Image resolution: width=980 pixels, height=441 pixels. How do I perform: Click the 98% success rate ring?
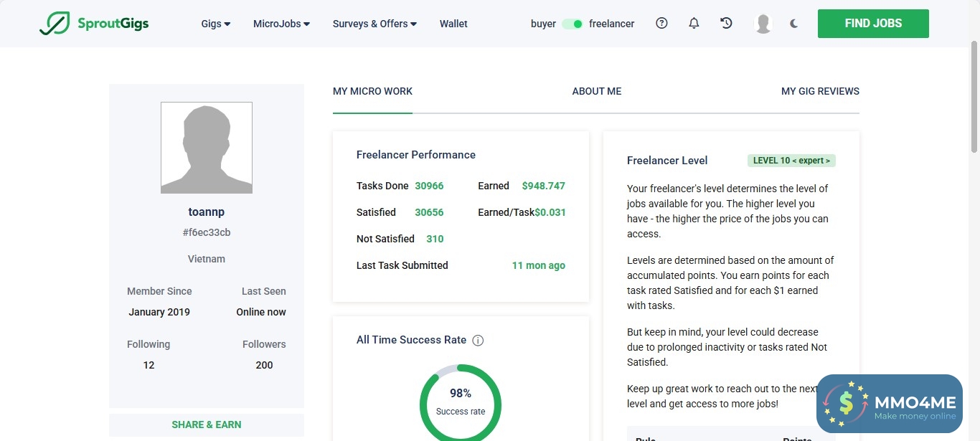tap(461, 402)
